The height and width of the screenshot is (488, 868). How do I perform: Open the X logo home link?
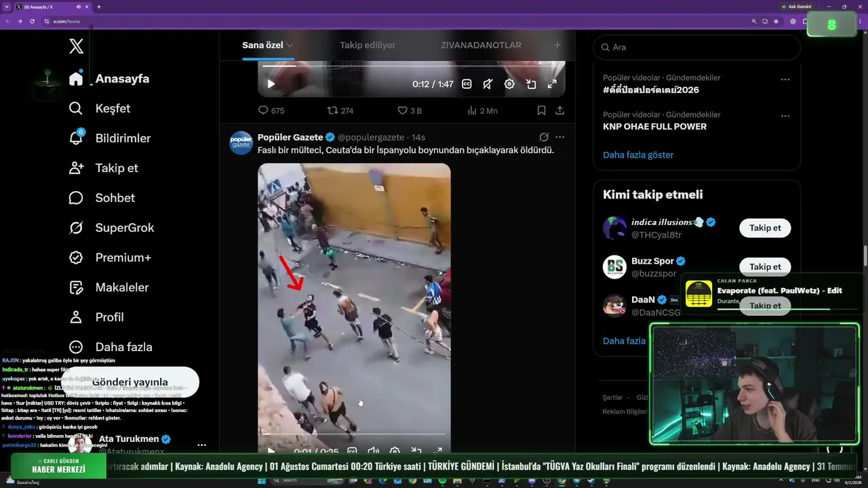tap(76, 46)
